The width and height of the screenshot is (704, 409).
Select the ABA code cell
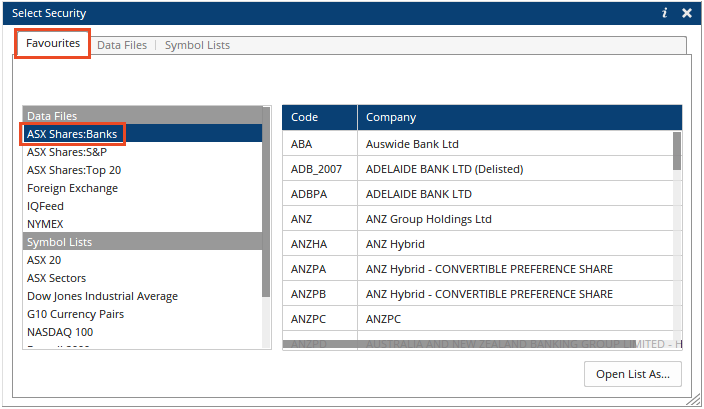[320, 144]
